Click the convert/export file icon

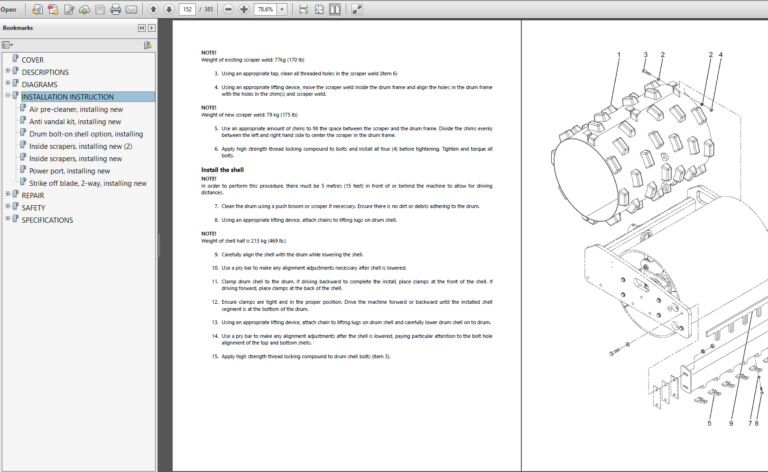(37, 9)
